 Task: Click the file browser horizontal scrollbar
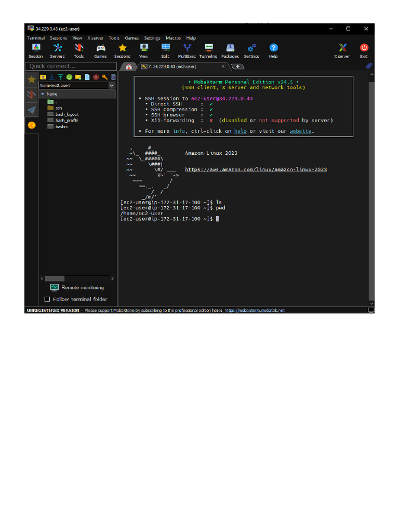[x=55, y=278]
